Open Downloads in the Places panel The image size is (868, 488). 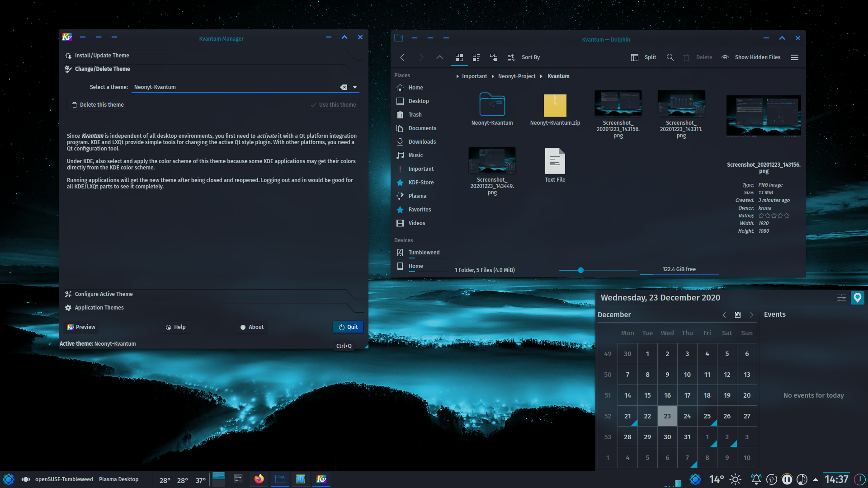pyautogui.click(x=421, y=142)
